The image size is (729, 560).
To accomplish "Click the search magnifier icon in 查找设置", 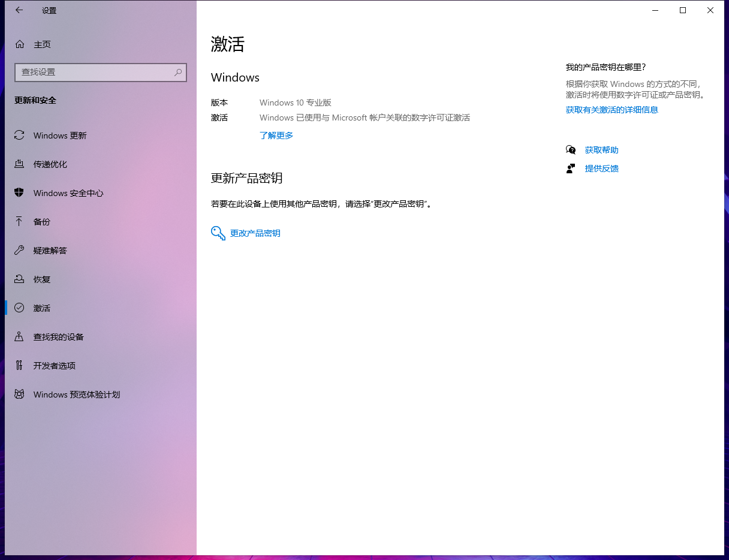I will [178, 72].
